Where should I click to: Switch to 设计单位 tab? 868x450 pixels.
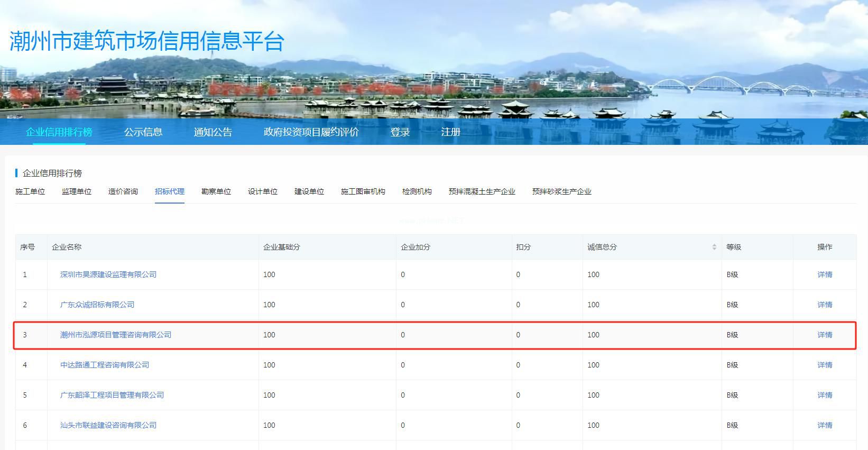click(x=263, y=191)
